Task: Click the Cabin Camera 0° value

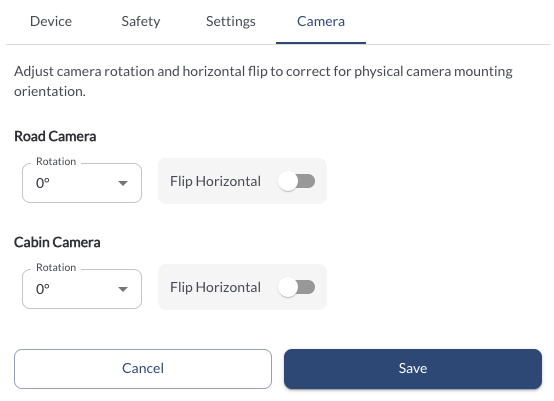Action: click(x=43, y=289)
